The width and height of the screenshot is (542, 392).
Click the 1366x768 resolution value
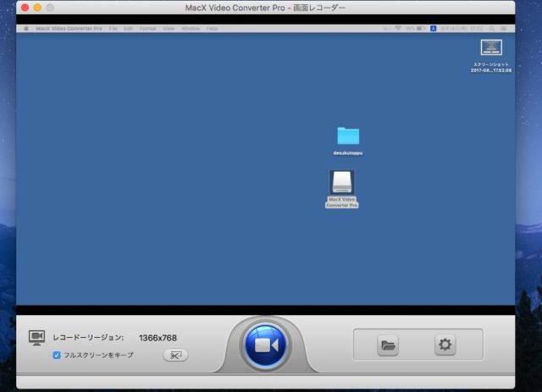point(158,338)
